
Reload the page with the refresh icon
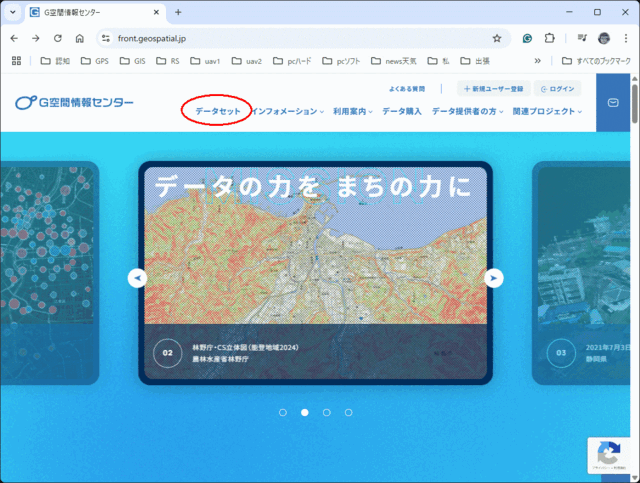click(x=58, y=38)
